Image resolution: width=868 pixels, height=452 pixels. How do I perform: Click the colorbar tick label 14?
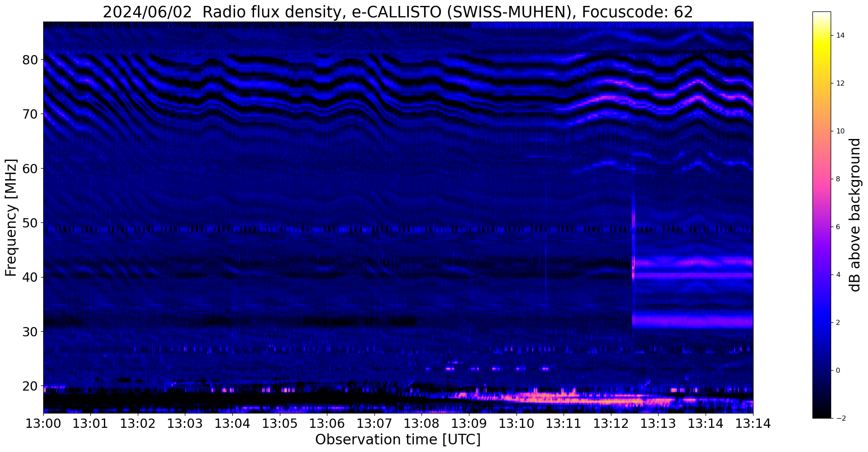[x=839, y=36]
